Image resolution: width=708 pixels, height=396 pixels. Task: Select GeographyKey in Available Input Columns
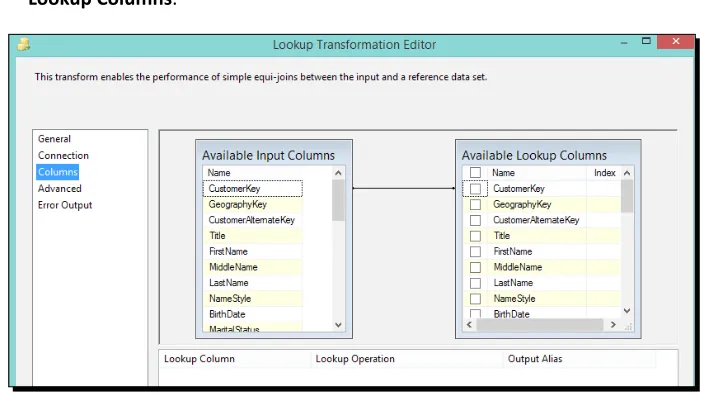click(253, 204)
